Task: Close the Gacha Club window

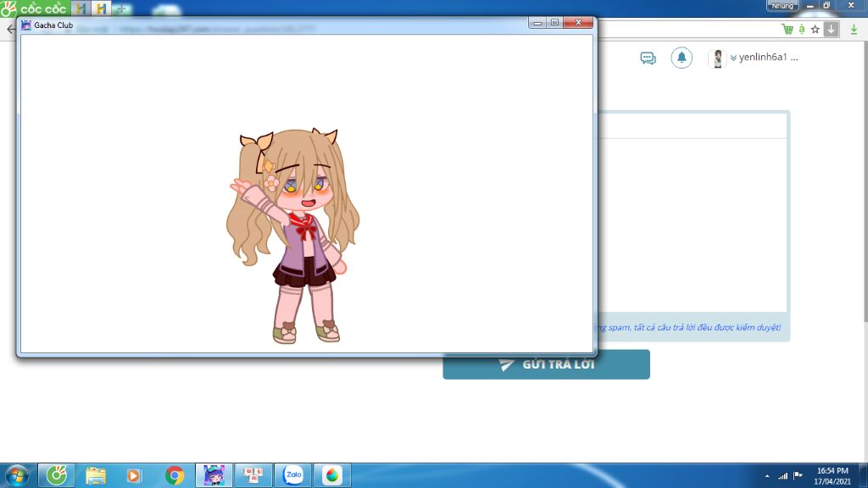Action: coord(578,22)
